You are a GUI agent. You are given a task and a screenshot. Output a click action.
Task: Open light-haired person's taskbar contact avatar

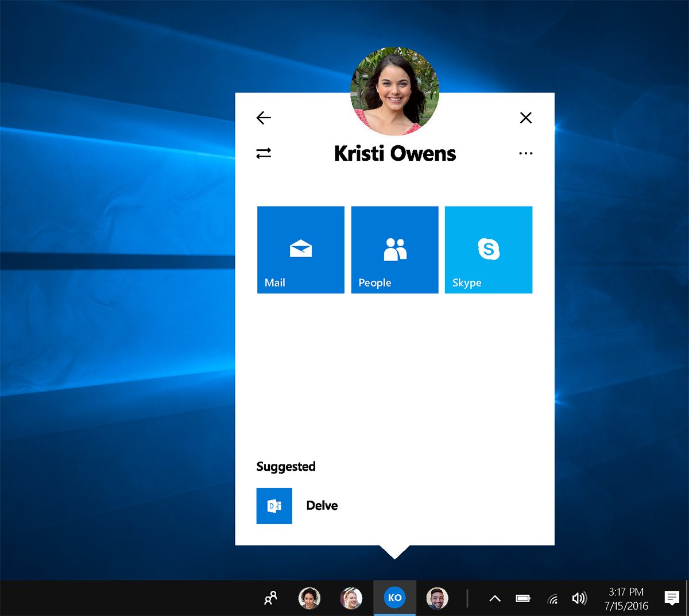point(351,598)
